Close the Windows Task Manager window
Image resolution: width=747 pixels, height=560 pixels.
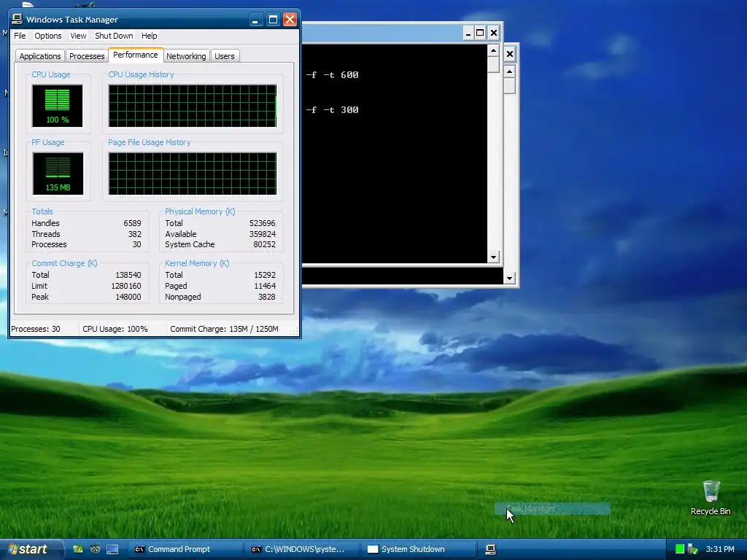tap(290, 20)
